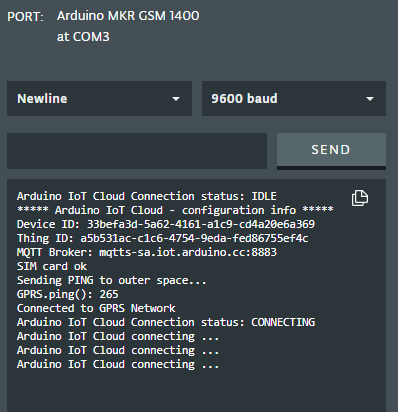The image size is (398, 412).
Task: Click the Thing ID log line
Action: tap(162, 238)
